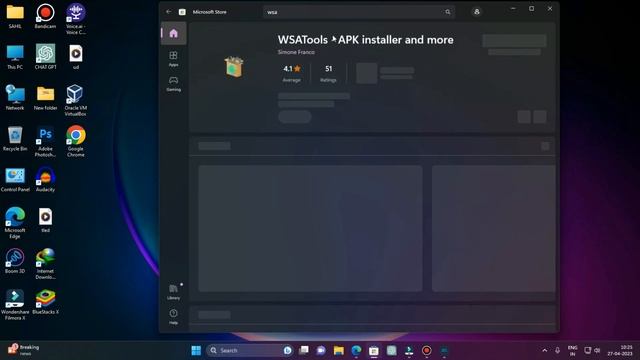
Task: Select the Bandicam desktop shortcut
Action: (x=45, y=16)
